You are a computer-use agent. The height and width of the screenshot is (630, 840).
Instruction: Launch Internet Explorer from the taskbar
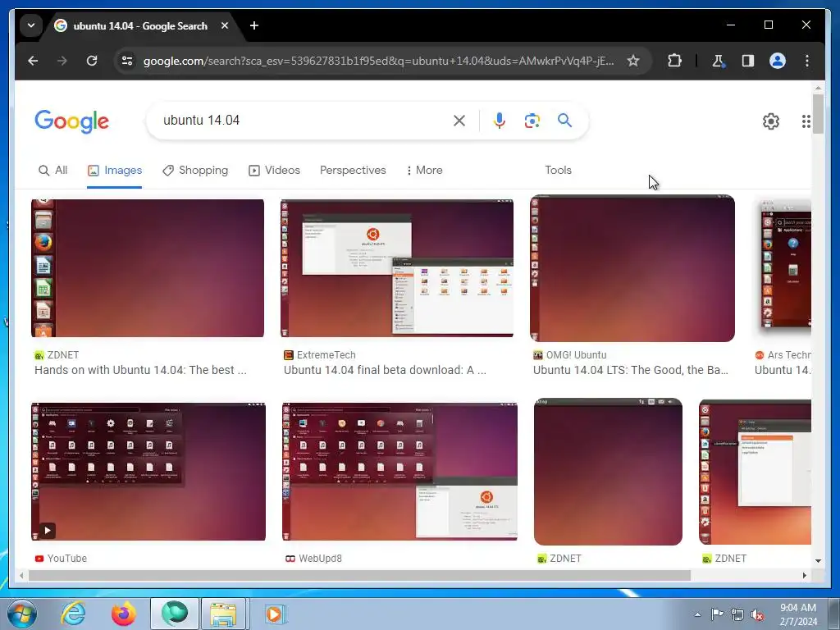73,614
